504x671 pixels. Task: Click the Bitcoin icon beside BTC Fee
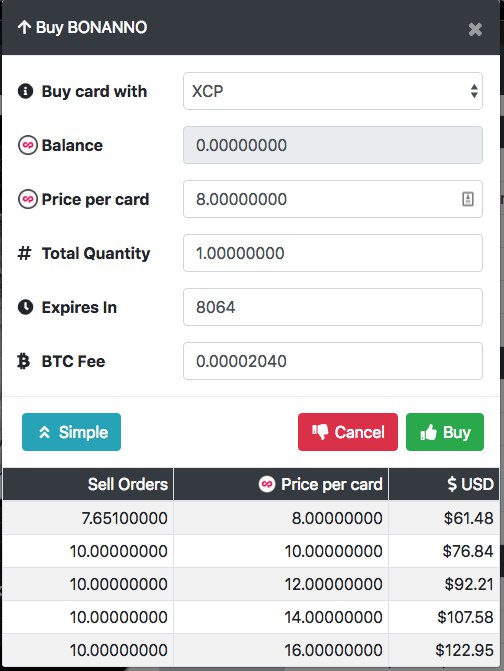point(24,361)
